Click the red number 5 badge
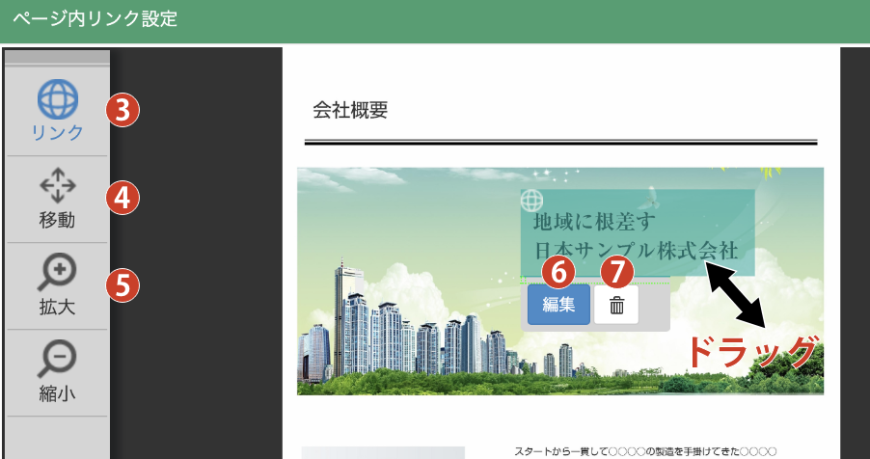This screenshot has height=459, width=870. (x=122, y=284)
